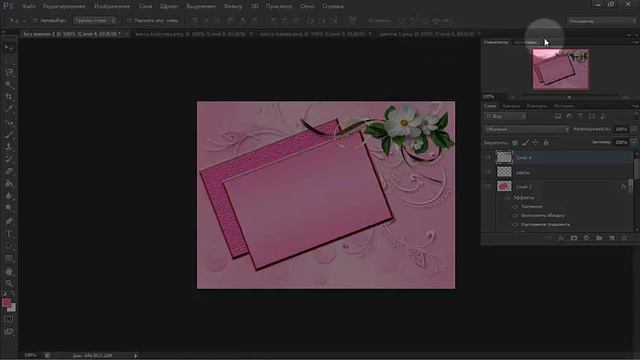
Task: Select the Horizontal Type tool
Action: tap(9, 233)
